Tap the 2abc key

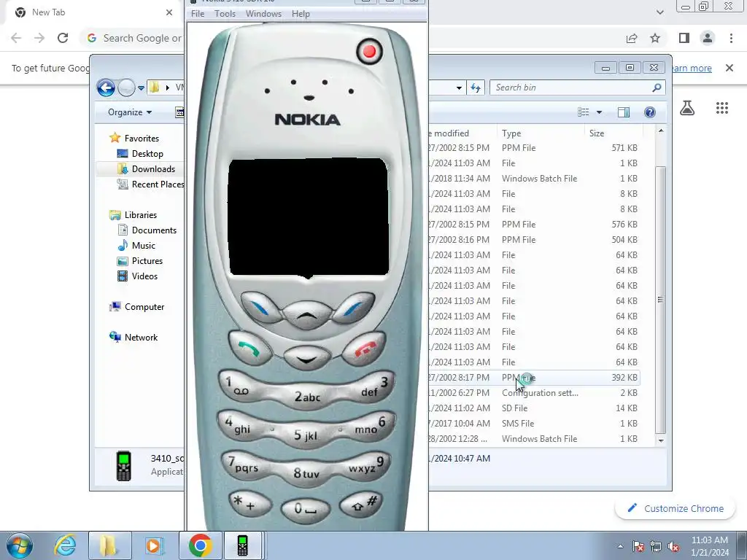coord(307,396)
